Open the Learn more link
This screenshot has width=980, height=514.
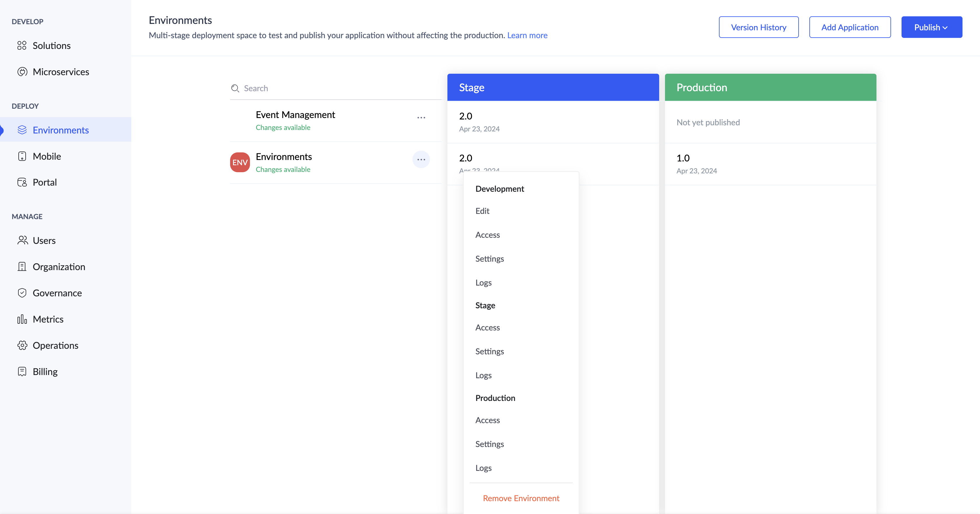(x=527, y=35)
